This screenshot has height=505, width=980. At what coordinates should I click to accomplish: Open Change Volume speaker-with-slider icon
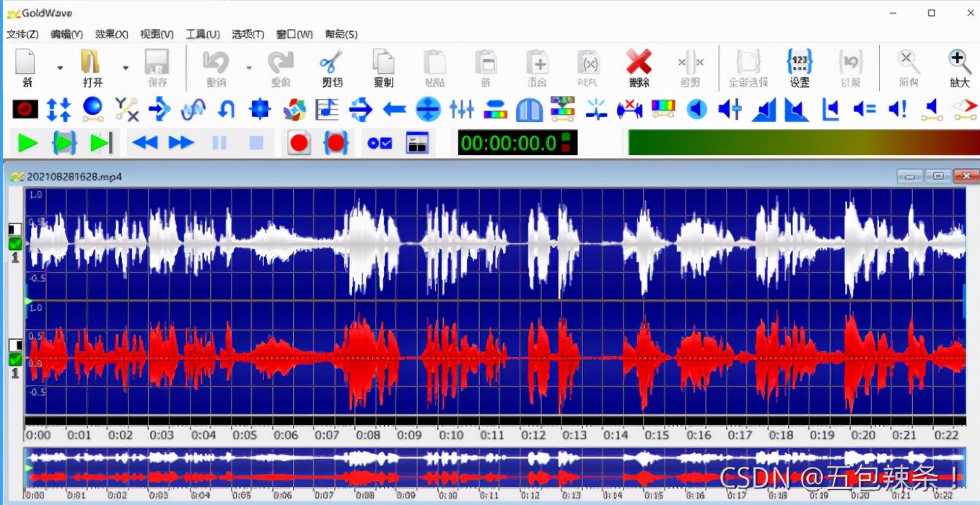[x=730, y=110]
